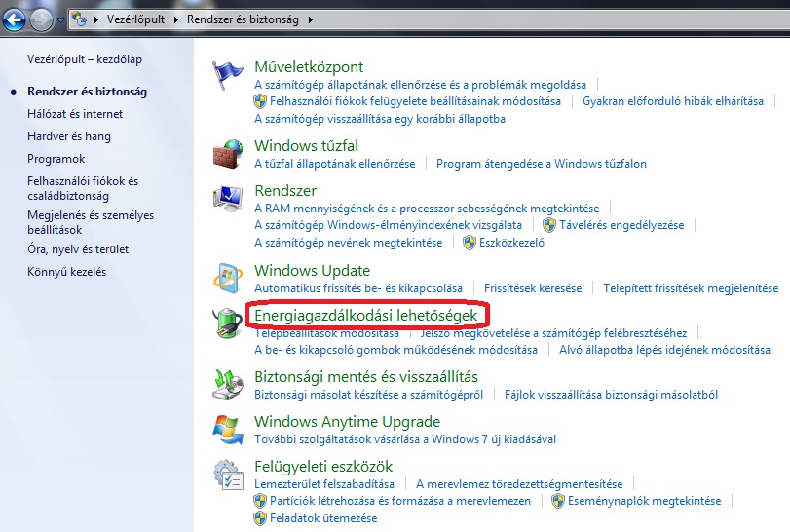Screen dimensions: 790x532
Task: Open Hálózat és internet category
Action: pyautogui.click(x=75, y=114)
